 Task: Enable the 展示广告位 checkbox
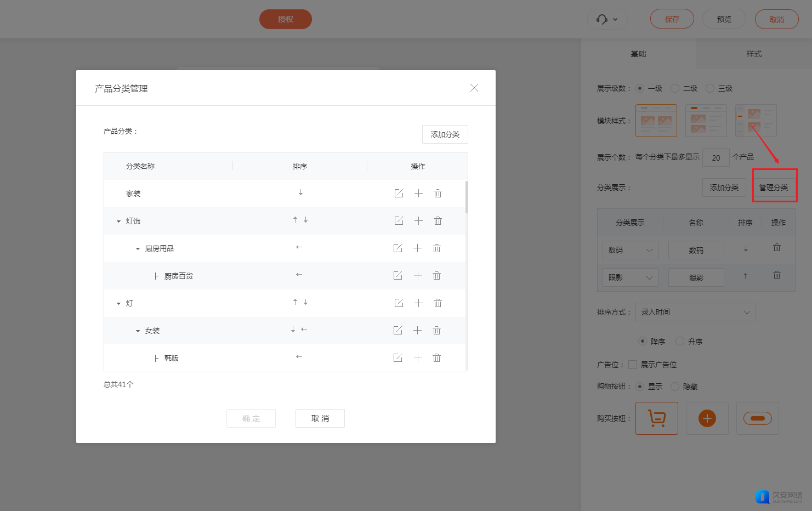633,365
